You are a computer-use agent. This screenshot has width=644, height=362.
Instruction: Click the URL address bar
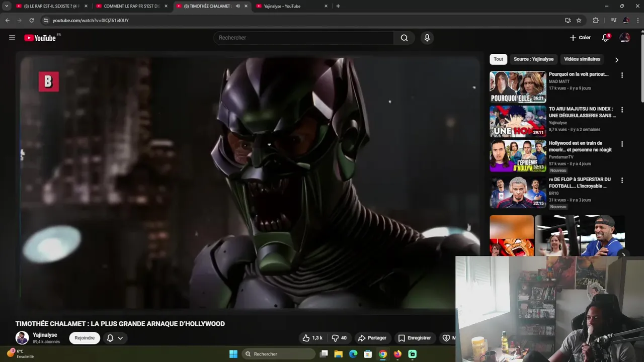point(302,20)
